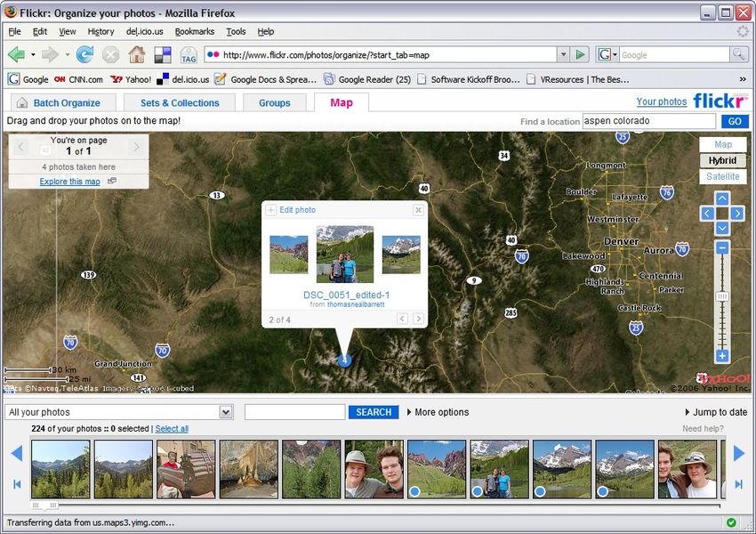Close the photo popup bubble

[418, 210]
